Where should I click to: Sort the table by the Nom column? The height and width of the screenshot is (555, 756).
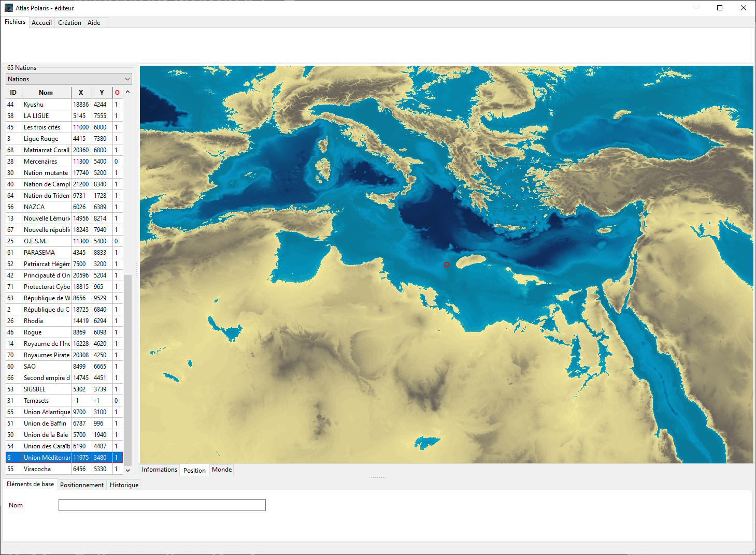tap(46, 93)
